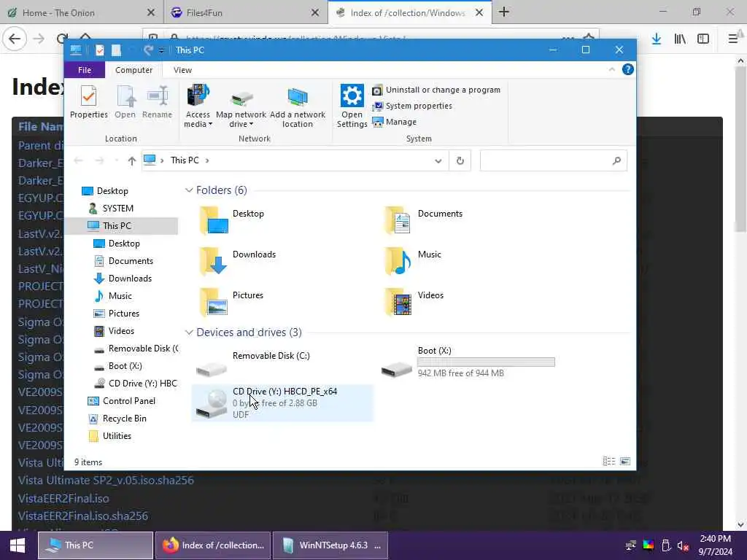Screen dimensions: 747x560
Task: Open the Access media dropdown
Action: click(198, 106)
